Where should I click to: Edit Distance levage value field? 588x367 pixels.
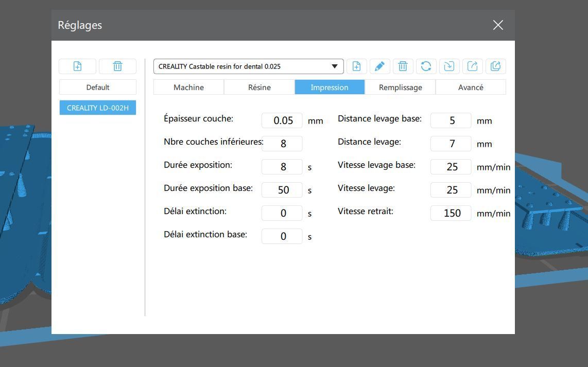[x=451, y=144]
